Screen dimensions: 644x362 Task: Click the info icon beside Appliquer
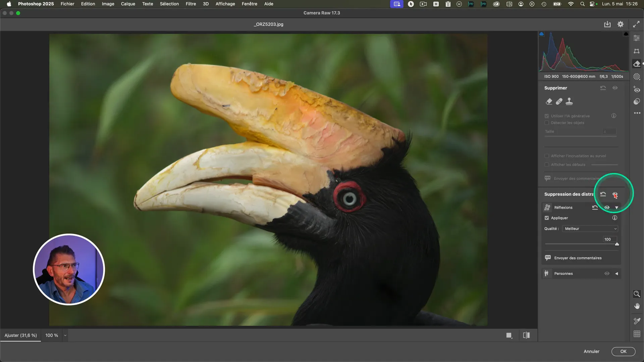tap(614, 218)
